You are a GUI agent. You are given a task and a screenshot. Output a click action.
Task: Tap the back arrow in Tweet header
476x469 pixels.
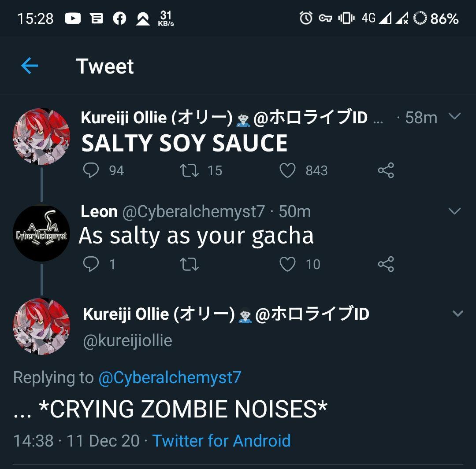pos(30,66)
